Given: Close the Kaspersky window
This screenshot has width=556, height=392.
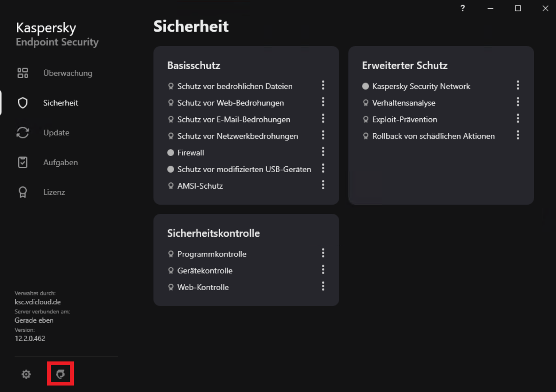Looking at the screenshot, I should [545, 8].
